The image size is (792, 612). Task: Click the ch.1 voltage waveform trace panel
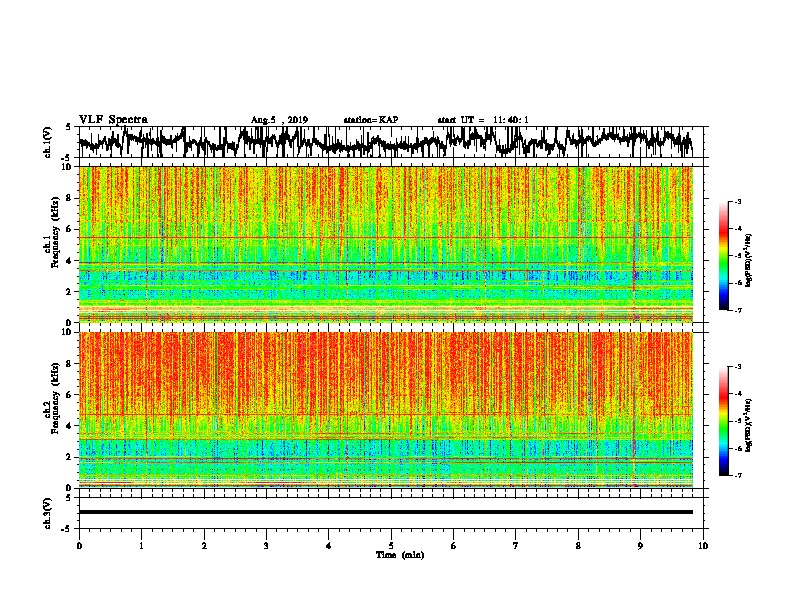[x=391, y=142]
